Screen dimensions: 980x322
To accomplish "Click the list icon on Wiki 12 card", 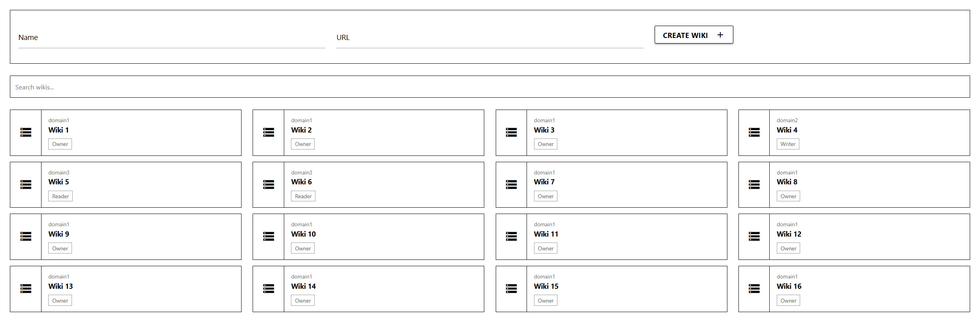I will click(754, 237).
